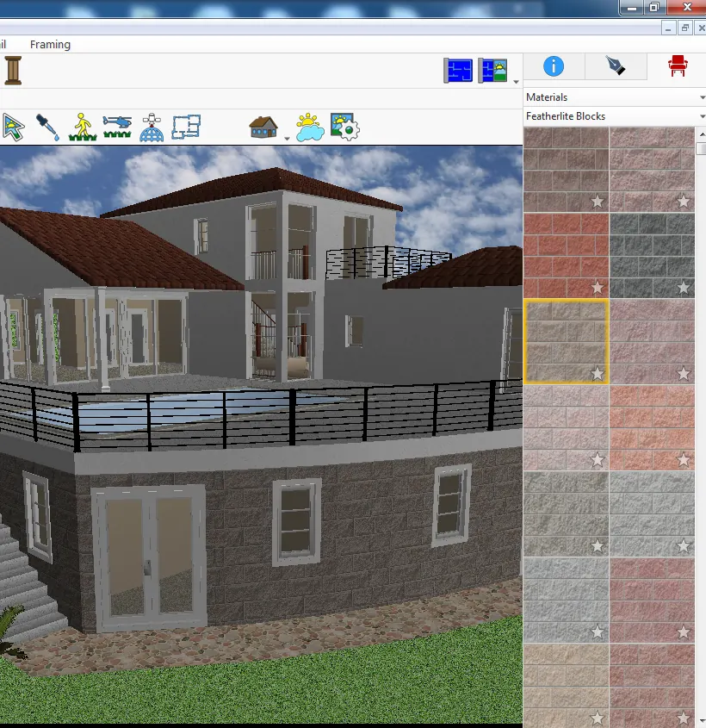The image size is (706, 728).
Task: Click the floor plan room layout icon
Action: pyautogui.click(x=186, y=127)
